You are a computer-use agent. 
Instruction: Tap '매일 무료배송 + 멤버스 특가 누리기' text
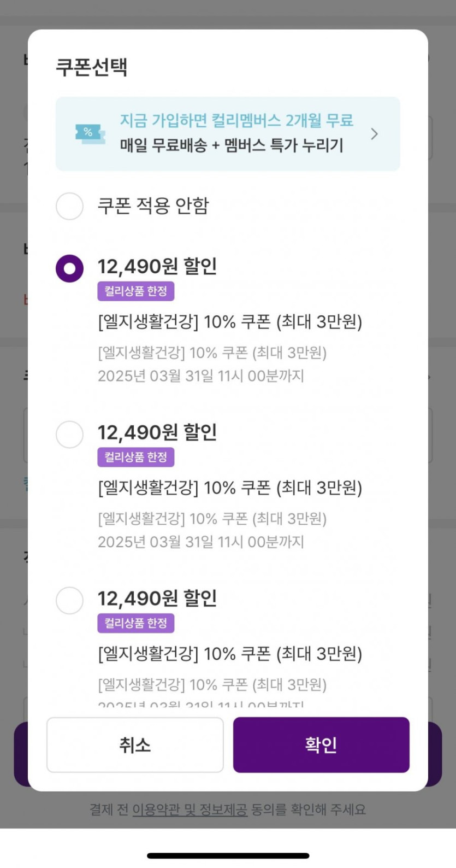pyautogui.click(x=232, y=145)
